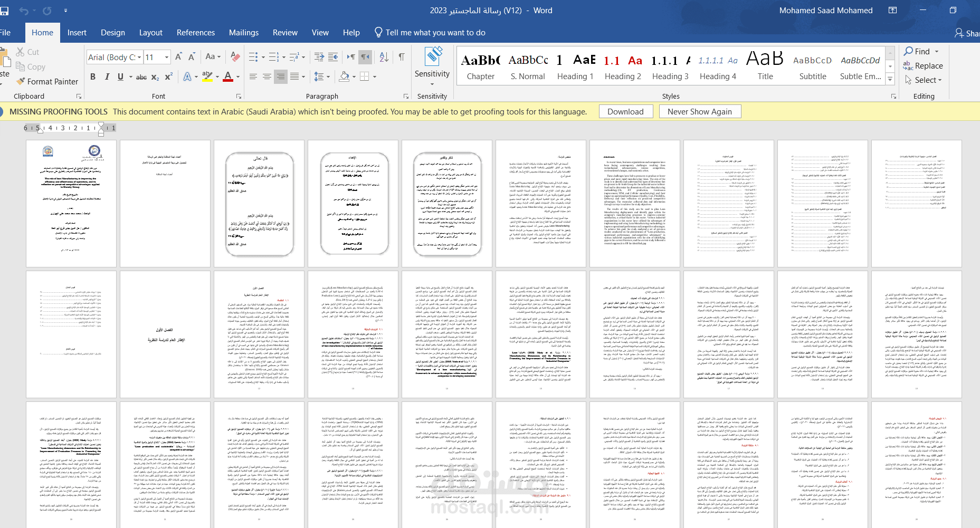
Task: Apply the Heading 2 style
Action: pos(623,67)
